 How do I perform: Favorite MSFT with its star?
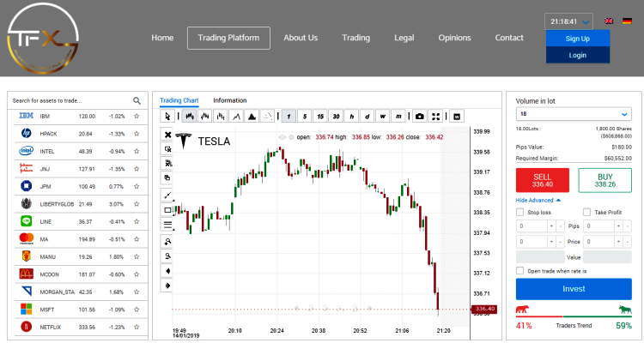[137, 310]
